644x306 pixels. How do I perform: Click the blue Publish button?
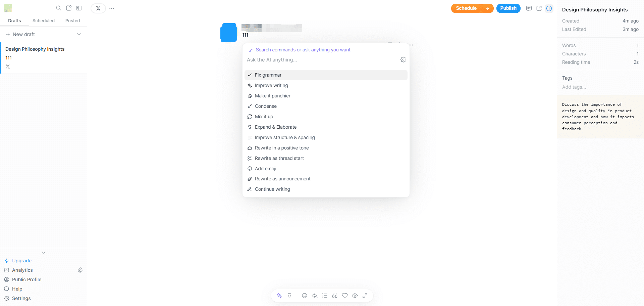[508, 8]
